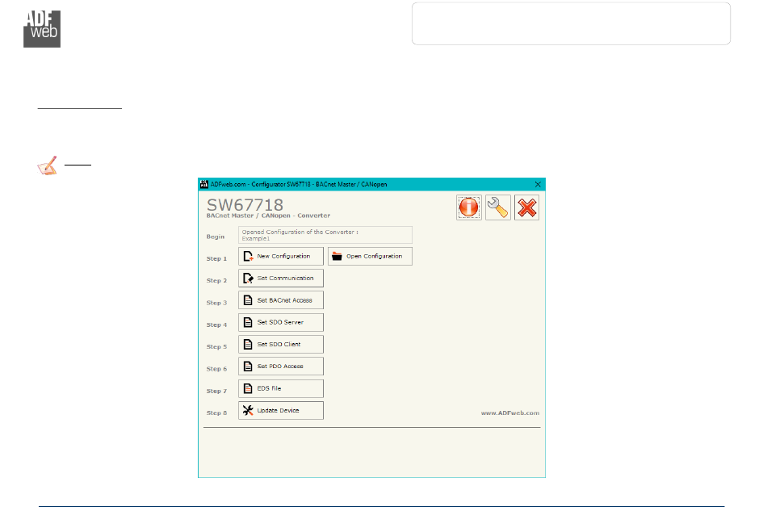Click the 'Step 7' label
Screen dimensions: 767x532
point(216,392)
